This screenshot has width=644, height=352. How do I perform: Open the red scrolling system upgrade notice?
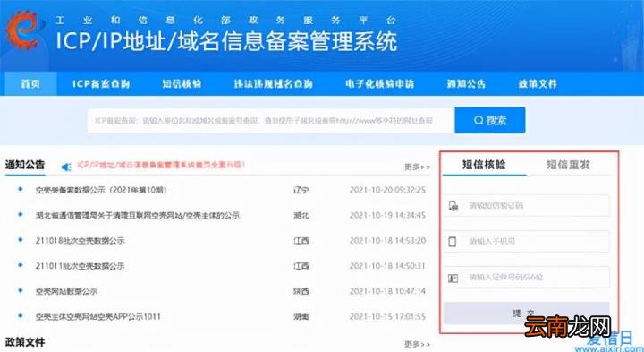click(161, 165)
